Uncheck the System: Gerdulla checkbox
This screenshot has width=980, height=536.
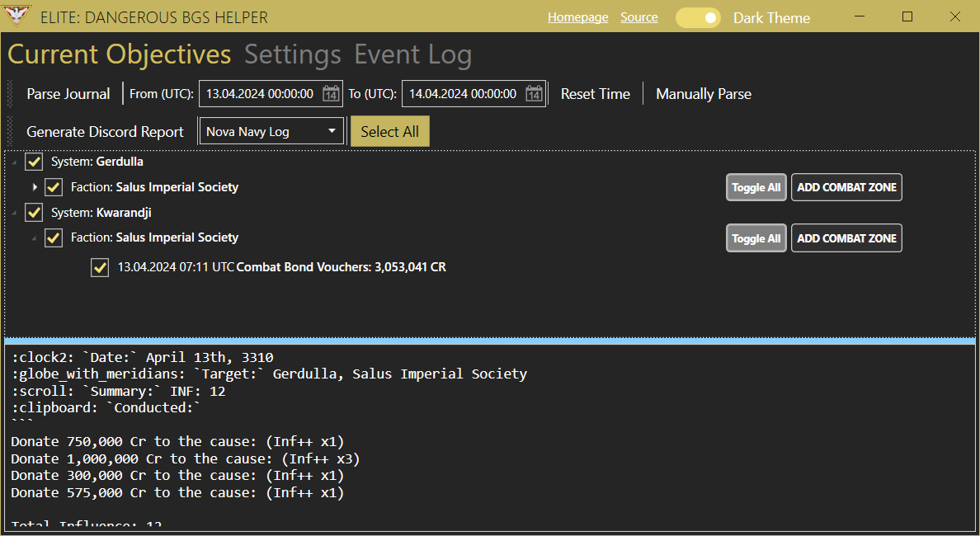tap(34, 162)
